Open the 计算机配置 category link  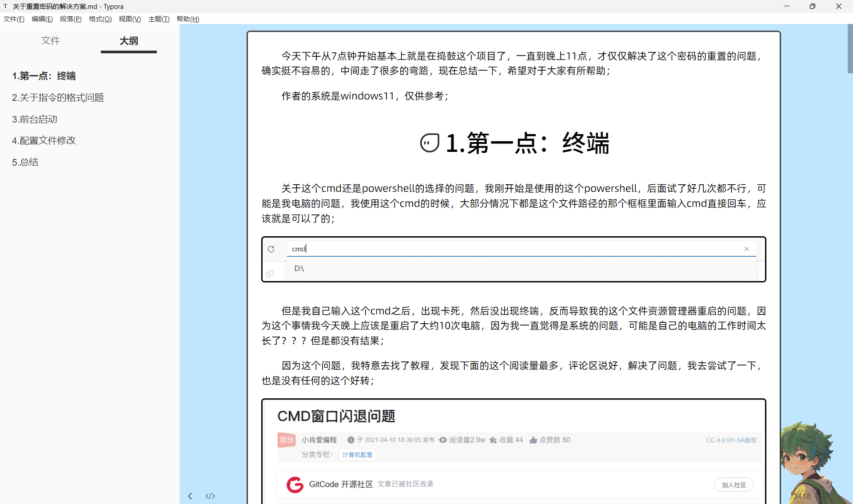[x=357, y=454]
